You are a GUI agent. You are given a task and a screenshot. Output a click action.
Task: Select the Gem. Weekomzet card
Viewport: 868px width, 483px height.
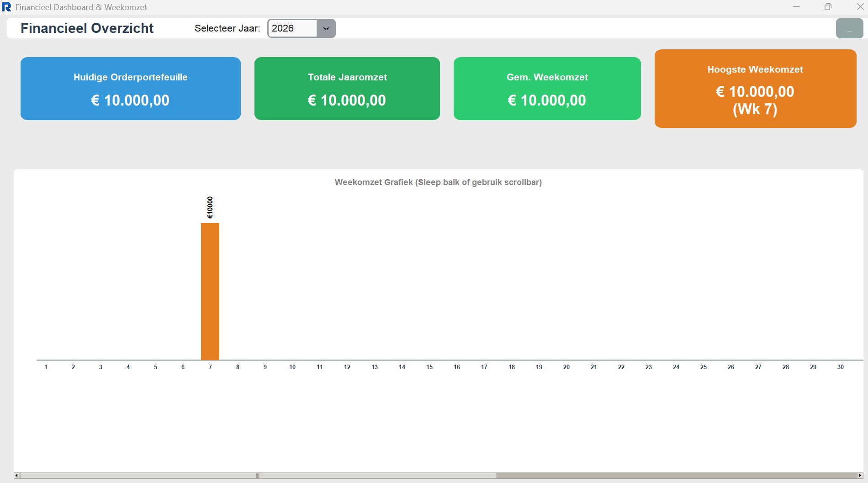[x=547, y=89]
